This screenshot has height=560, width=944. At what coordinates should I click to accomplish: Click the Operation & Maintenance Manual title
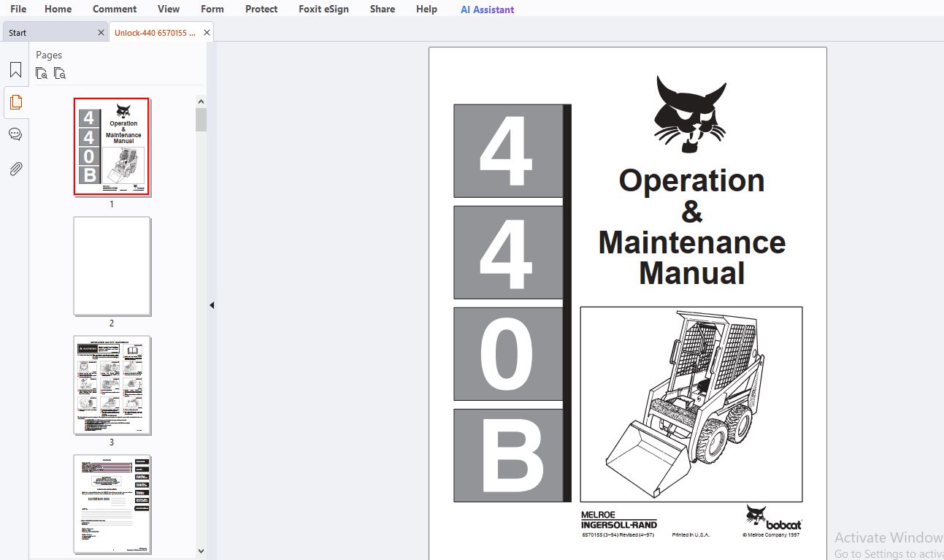pyautogui.click(x=691, y=227)
